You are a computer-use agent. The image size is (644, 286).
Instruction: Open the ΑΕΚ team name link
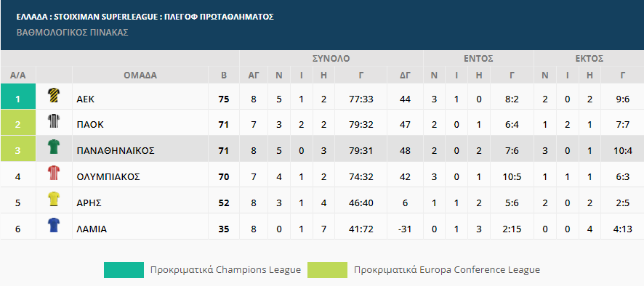tap(86, 99)
